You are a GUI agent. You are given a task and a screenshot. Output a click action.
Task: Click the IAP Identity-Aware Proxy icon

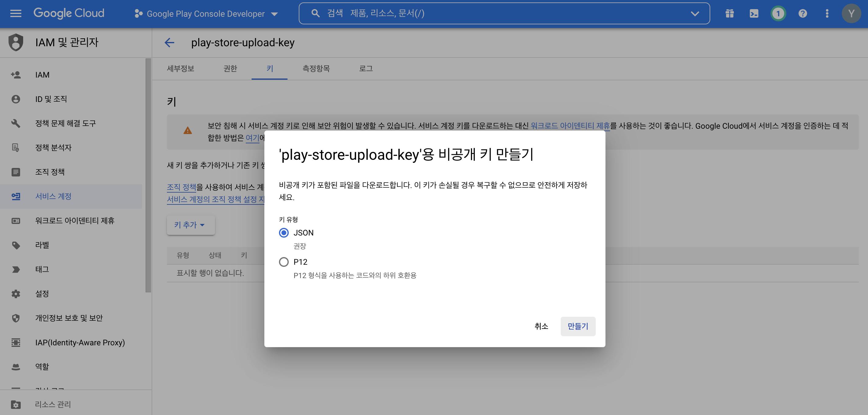click(x=16, y=342)
